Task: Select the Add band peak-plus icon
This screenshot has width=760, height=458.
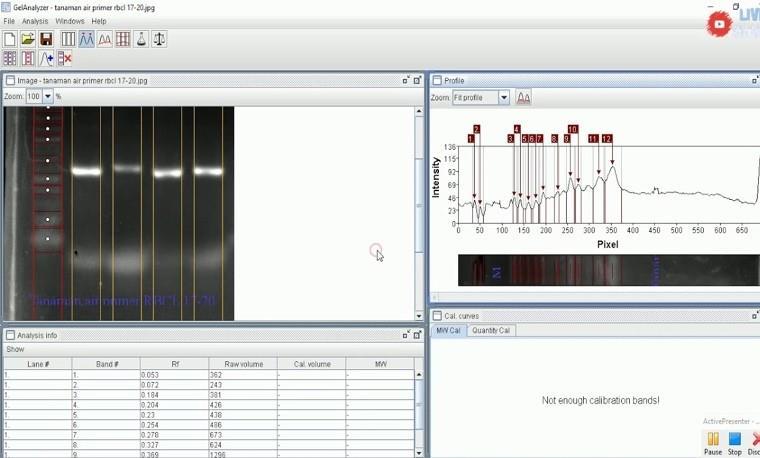Action: [46, 59]
